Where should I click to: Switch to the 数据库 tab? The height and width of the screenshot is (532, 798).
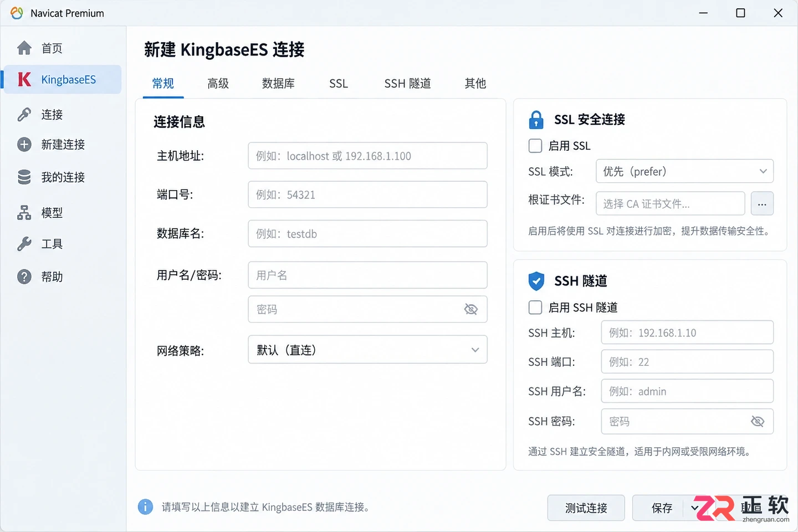pyautogui.click(x=278, y=84)
